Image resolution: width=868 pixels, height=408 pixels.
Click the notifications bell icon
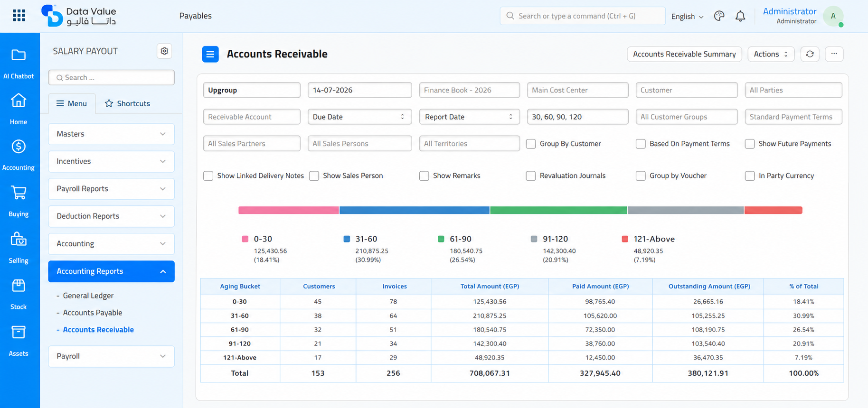click(x=740, y=16)
